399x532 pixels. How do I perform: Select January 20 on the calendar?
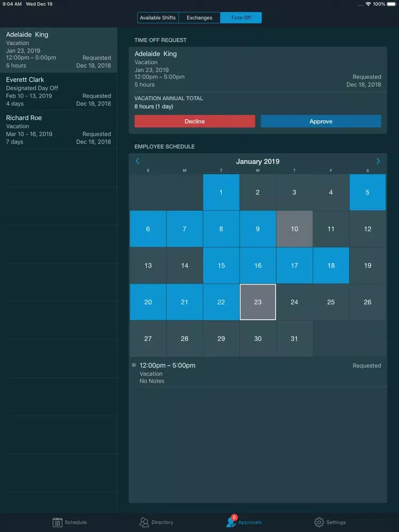(148, 302)
